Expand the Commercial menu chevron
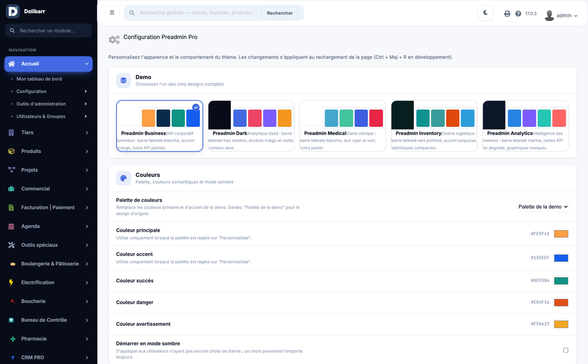The image size is (588, 364). tap(87, 189)
